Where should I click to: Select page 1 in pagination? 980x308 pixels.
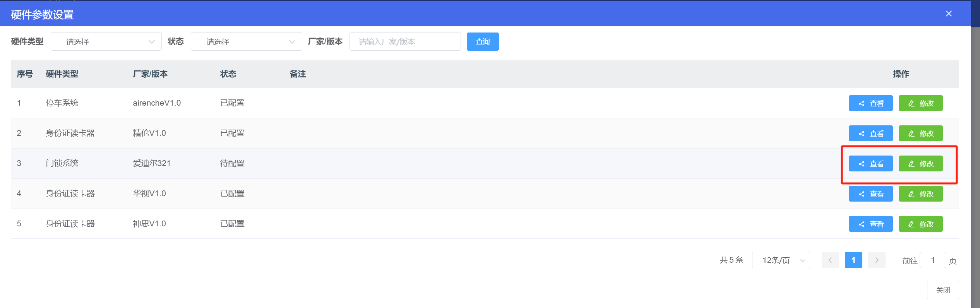pos(853,260)
